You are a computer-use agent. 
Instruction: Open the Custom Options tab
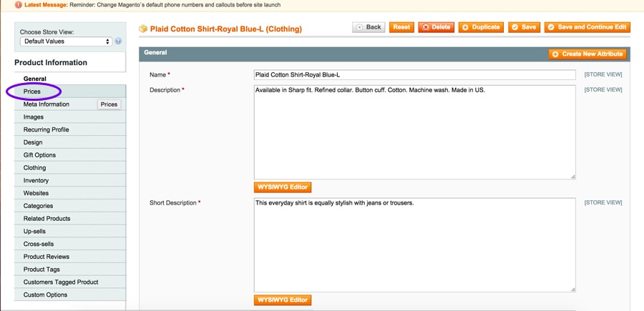tap(70, 295)
